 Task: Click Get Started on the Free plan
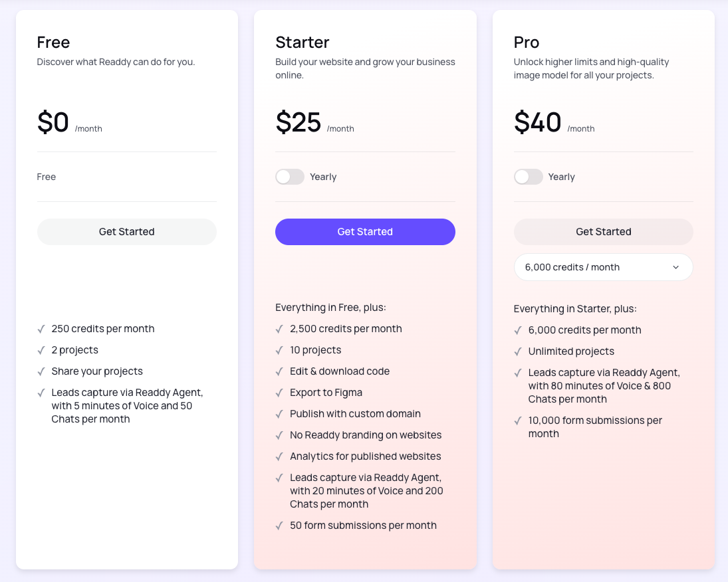coord(126,232)
